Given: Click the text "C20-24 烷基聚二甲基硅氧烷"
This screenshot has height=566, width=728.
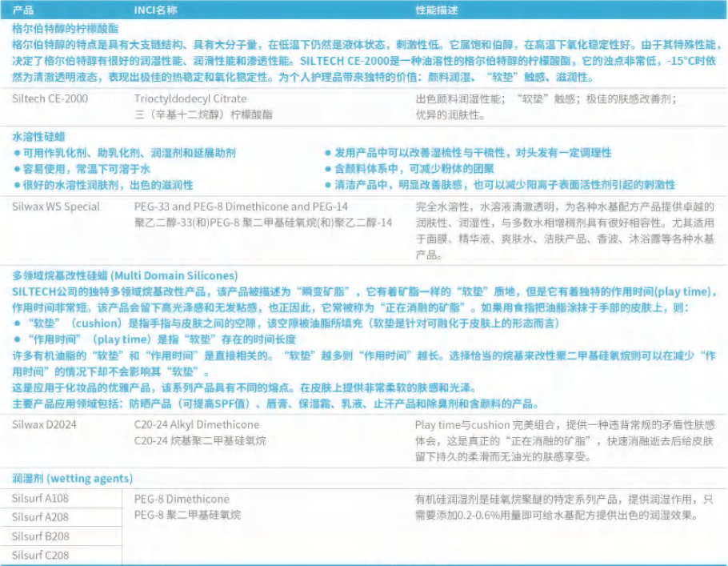Looking at the screenshot, I should [x=200, y=441].
